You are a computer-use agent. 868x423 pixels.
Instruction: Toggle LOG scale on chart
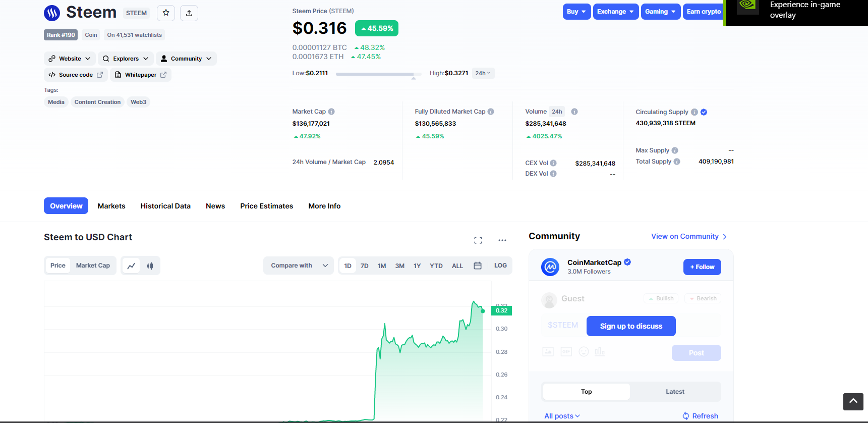point(500,266)
